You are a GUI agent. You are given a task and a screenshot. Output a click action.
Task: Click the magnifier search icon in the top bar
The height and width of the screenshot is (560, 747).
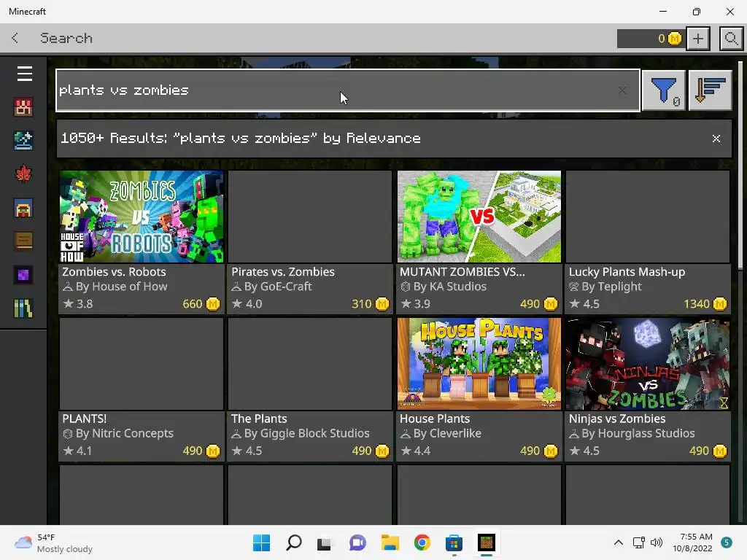731,39
